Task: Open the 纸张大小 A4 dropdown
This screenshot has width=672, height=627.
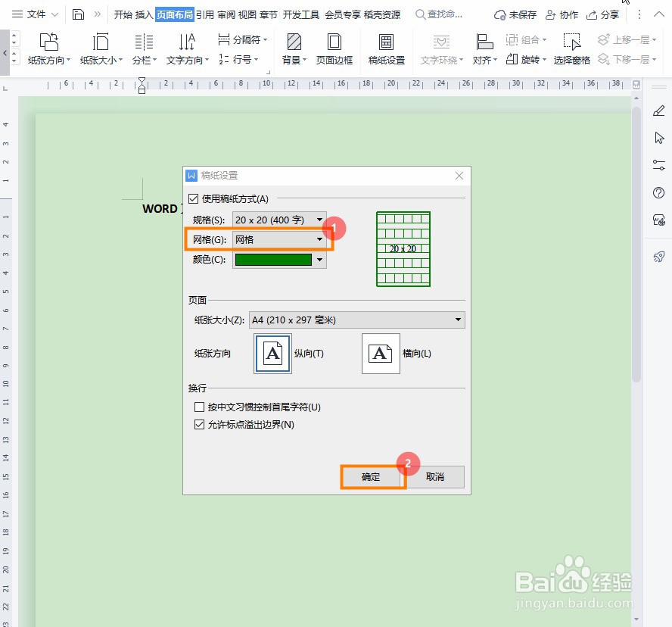Action: [357, 320]
